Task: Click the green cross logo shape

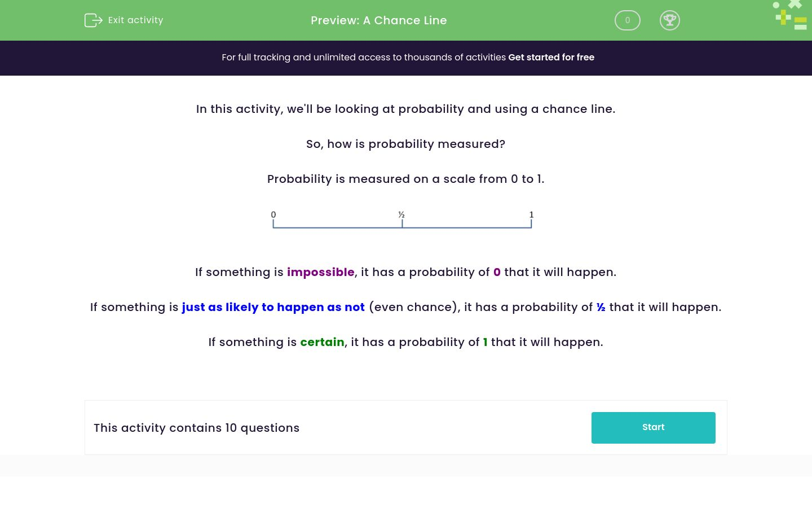Action: [x=795, y=5]
